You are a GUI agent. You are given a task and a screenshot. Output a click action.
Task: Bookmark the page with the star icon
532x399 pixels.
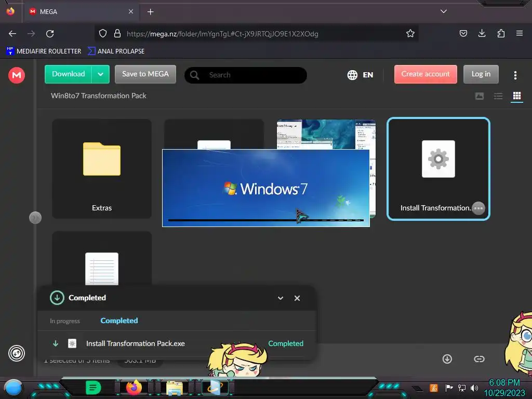410,34
